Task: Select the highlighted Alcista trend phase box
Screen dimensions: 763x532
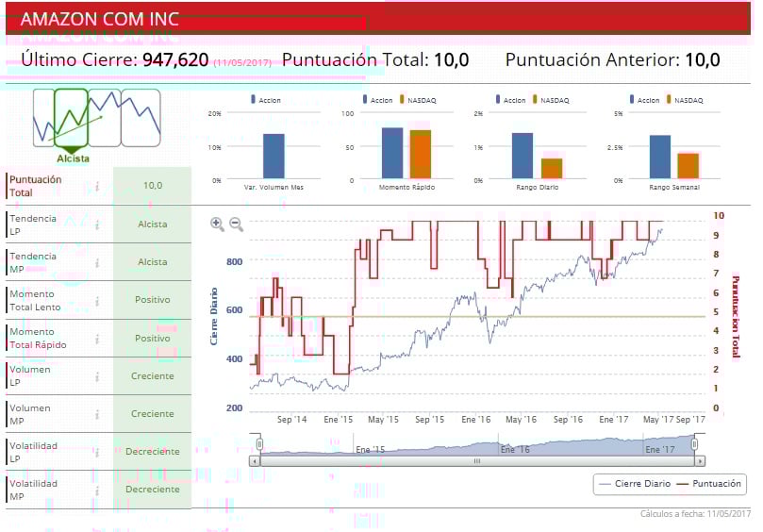Action: click(71, 118)
